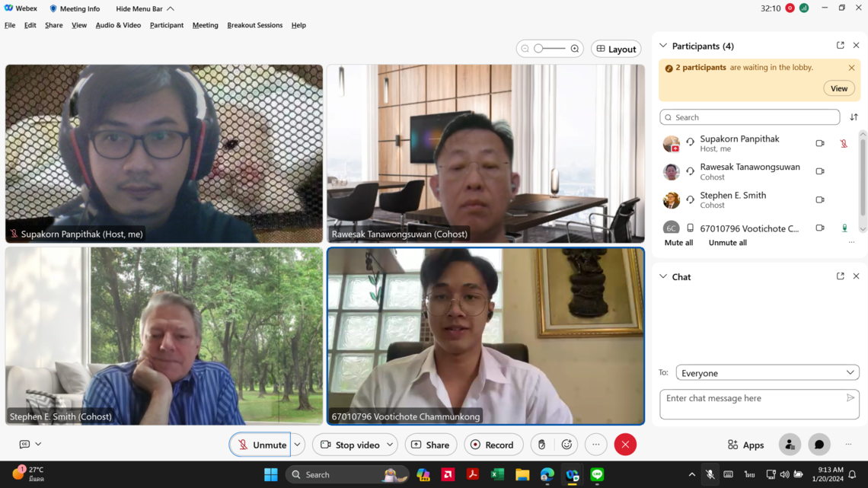Click View to see lobby participants
This screenshot has height=488, width=868.
838,88
